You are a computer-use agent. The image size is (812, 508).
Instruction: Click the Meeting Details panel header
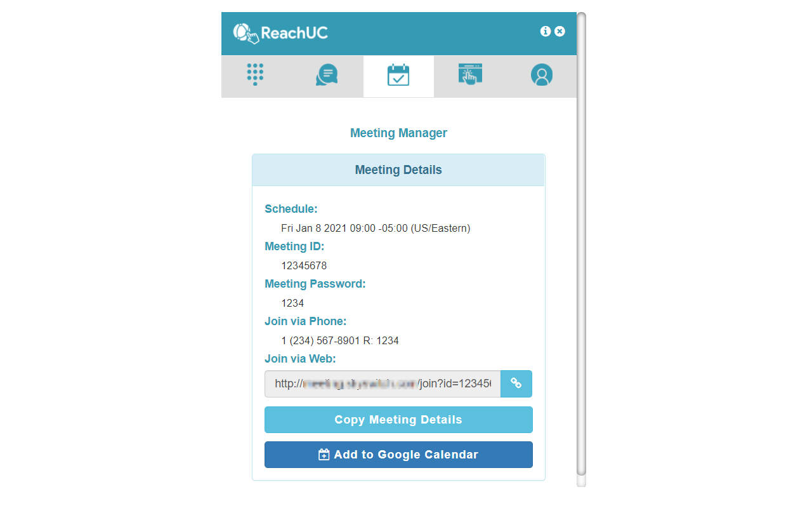coord(398,170)
